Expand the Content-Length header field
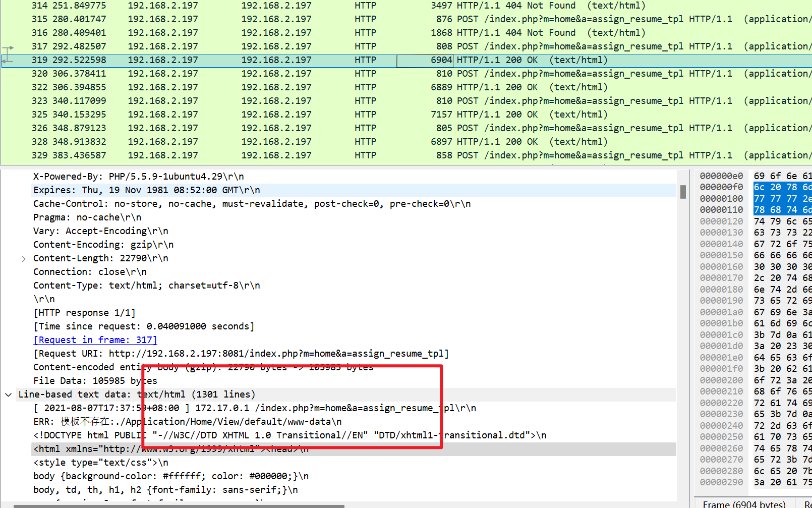This screenshot has height=508, width=812. tap(23, 258)
